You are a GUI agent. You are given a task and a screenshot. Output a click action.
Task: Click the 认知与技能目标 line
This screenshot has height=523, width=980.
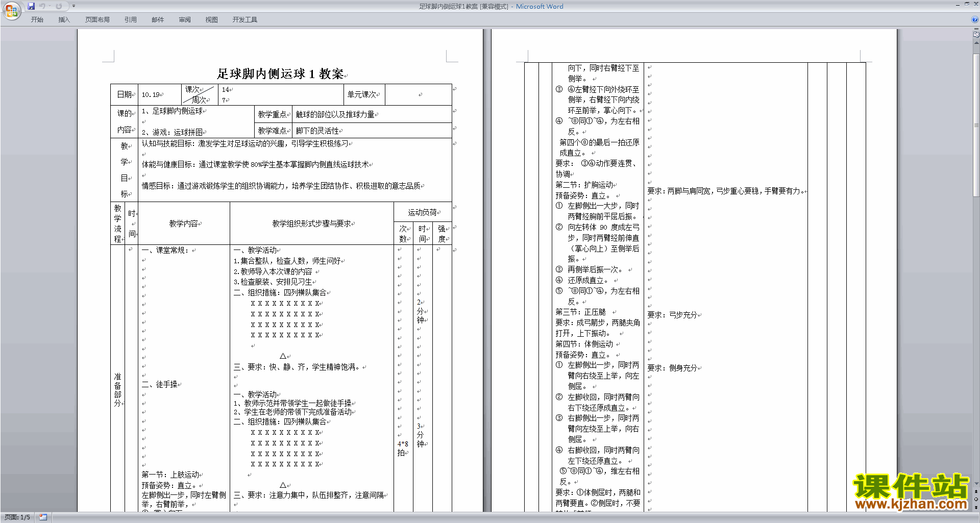(x=245, y=143)
